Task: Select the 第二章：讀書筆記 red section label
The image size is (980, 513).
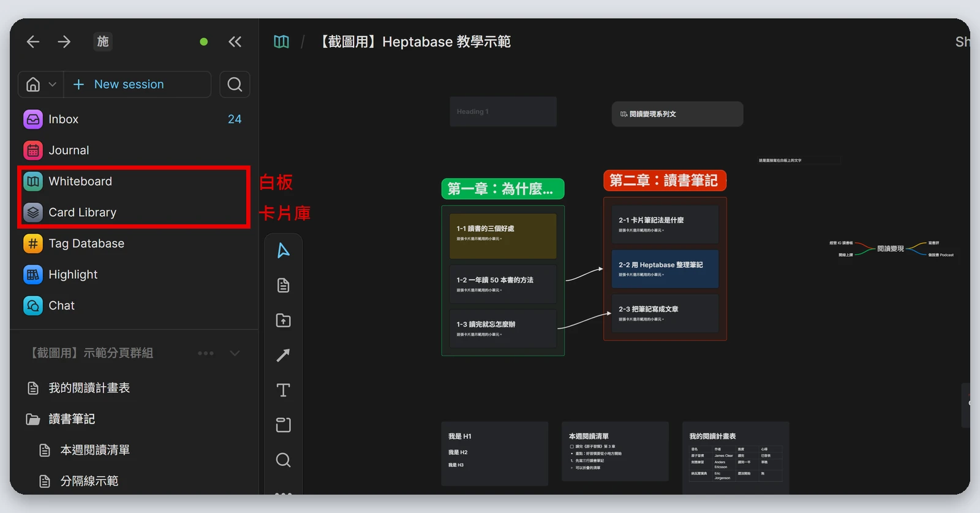Action: click(665, 180)
